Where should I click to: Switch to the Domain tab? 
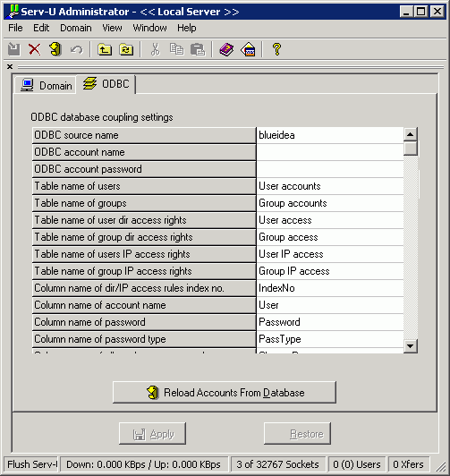pyautogui.click(x=46, y=85)
